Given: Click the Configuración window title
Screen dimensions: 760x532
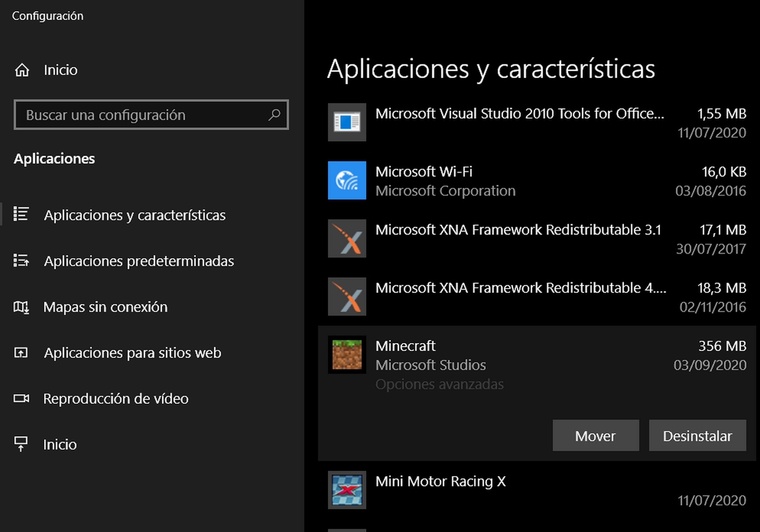Looking at the screenshot, I should (x=48, y=16).
